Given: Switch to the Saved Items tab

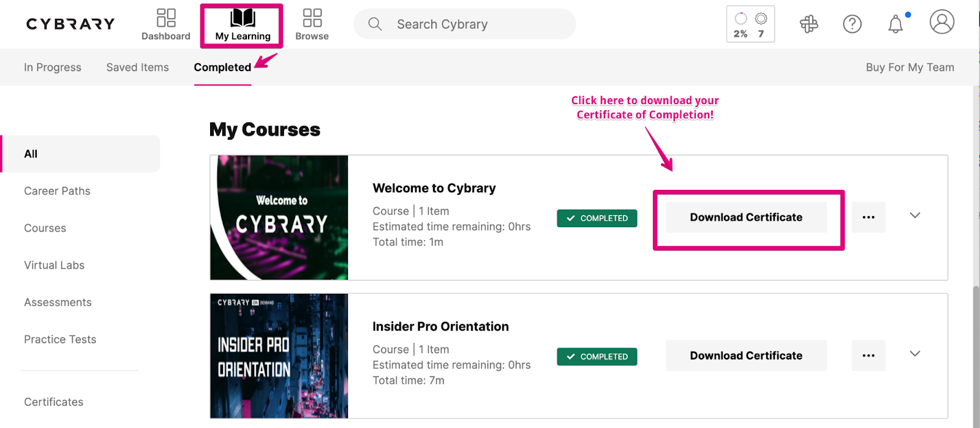Looking at the screenshot, I should (x=138, y=67).
